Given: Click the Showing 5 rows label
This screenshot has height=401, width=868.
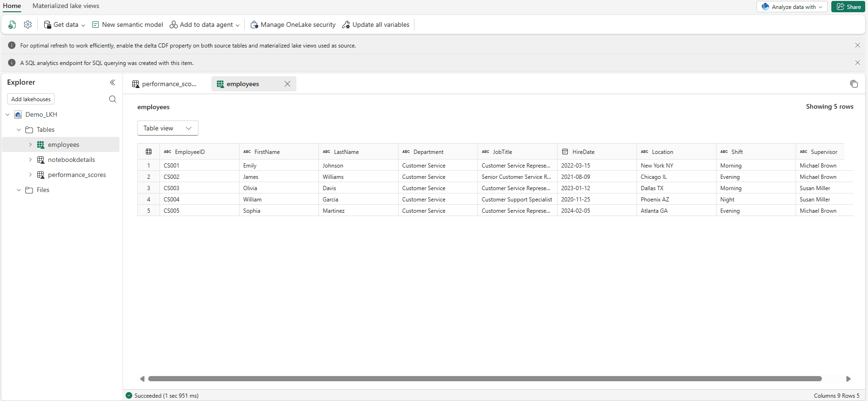Looking at the screenshot, I should pyautogui.click(x=829, y=106).
